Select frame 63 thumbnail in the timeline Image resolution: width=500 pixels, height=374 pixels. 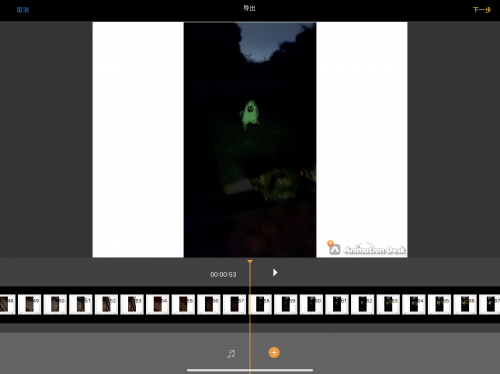tap(388, 304)
